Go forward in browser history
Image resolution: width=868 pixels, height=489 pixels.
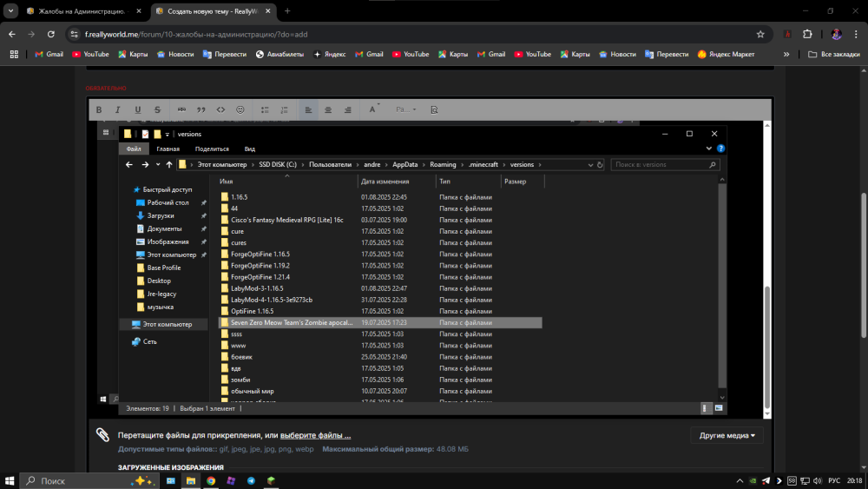point(31,35)
